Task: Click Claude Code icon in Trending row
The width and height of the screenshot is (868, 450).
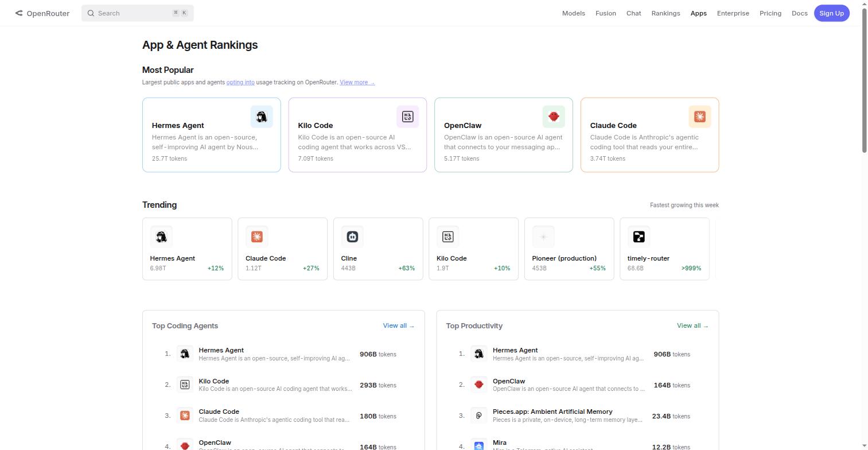Action: click(x=256, y=236)
